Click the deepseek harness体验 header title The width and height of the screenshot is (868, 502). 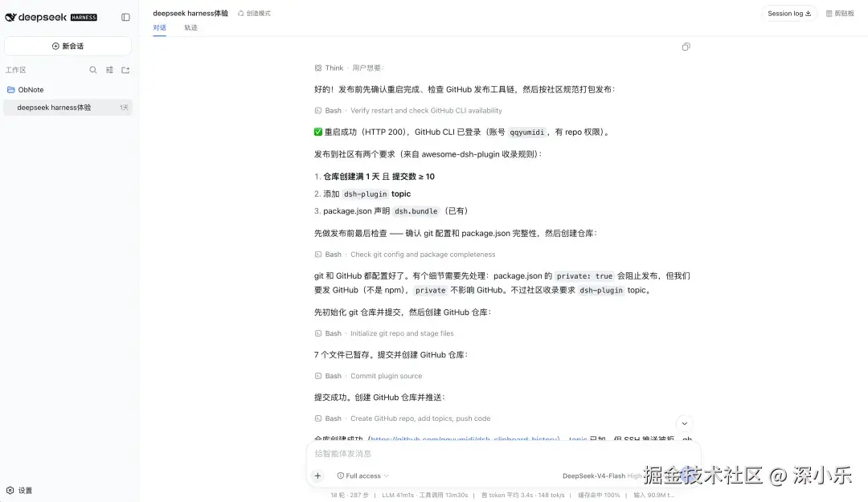click(x=190, y=14)
